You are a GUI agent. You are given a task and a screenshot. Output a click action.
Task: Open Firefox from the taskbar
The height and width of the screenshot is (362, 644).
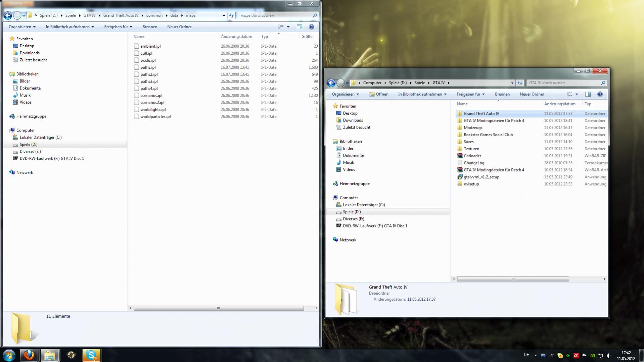tap(29, 355)
